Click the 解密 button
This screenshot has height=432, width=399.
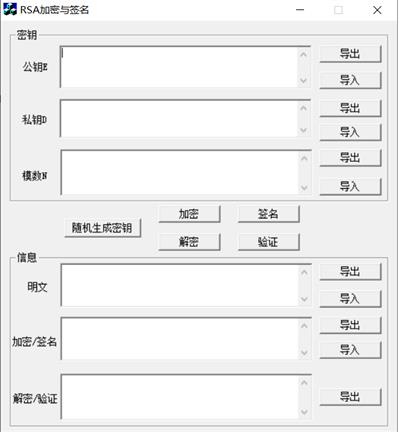pyautogui.click(x=189, y=242)
